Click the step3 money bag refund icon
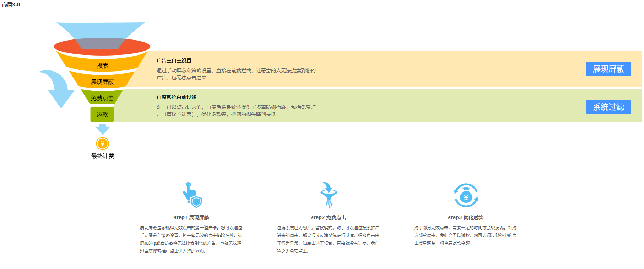This screenshot has width=644, height=269. 466,195
